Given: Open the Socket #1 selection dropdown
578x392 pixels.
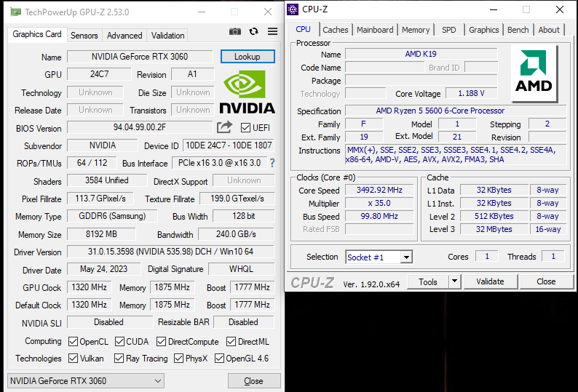Looking at the screenshot, I should (379, 257).
